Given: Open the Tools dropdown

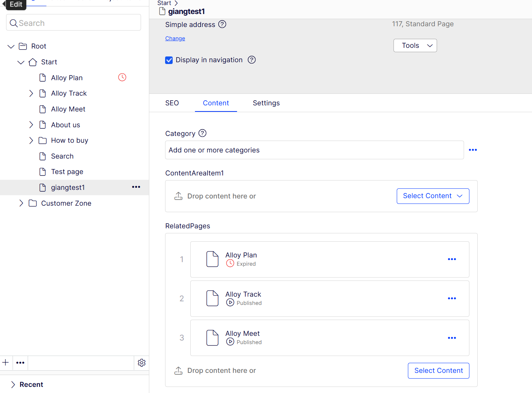Looking at the screenshot, I should 415,46.
